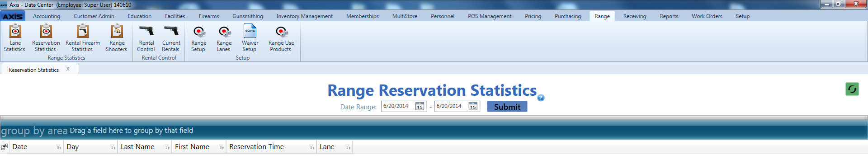Filter the Last Name column

click(x=167, y=147)
